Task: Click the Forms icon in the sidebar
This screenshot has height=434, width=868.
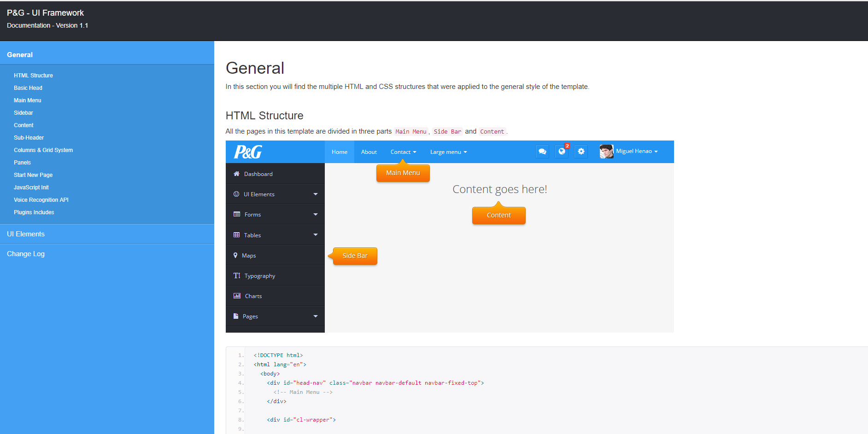Action: pos(236,214)
